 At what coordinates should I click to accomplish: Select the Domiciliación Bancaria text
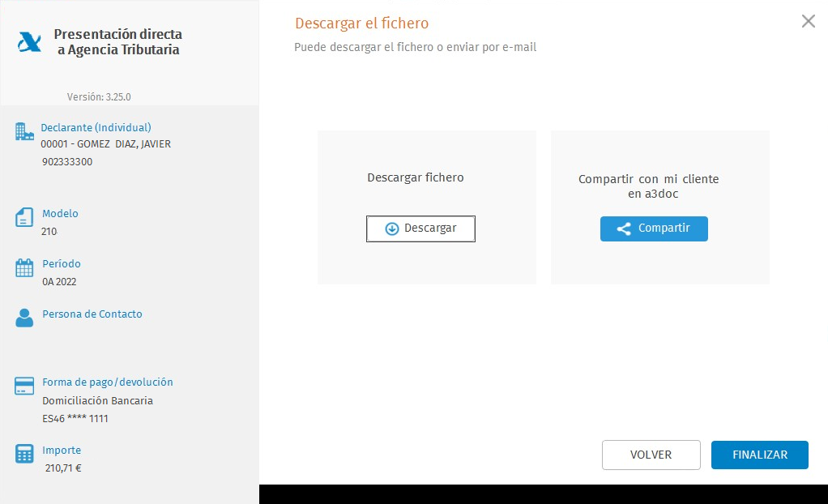98,400
